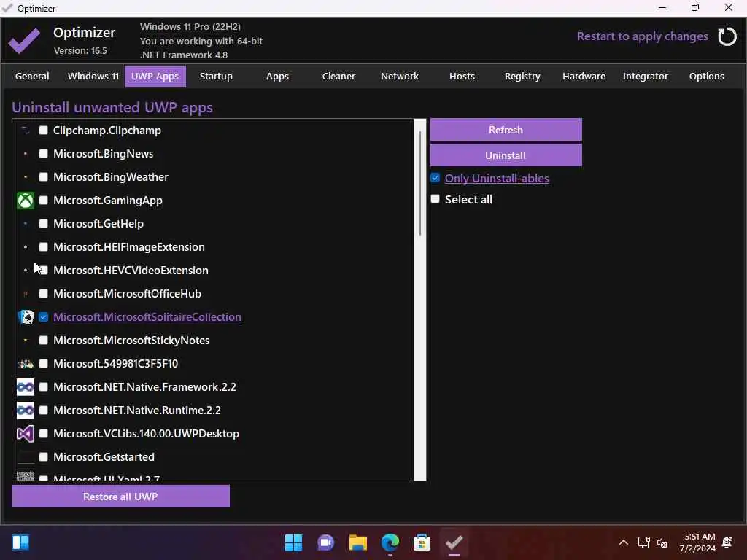Click the Uninstall button
The width and height of the screenshot is (747, 560).
pos(506,155)
